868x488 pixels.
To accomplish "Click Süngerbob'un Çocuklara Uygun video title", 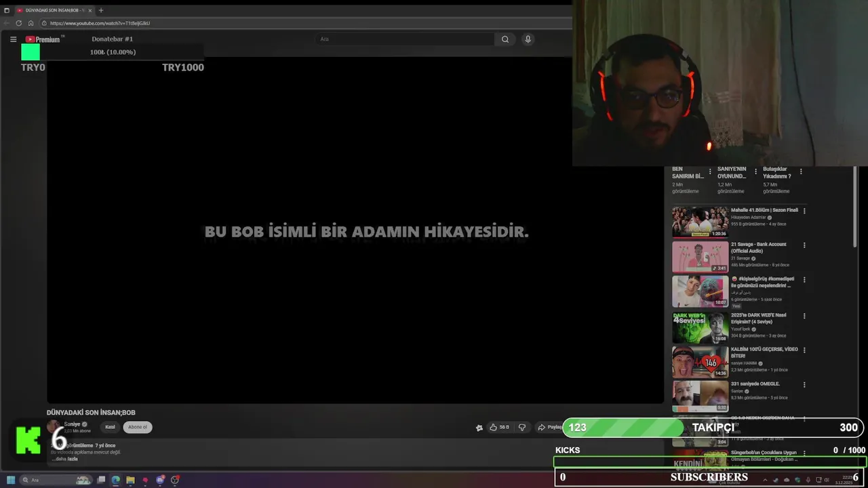I will coord(764,455).
